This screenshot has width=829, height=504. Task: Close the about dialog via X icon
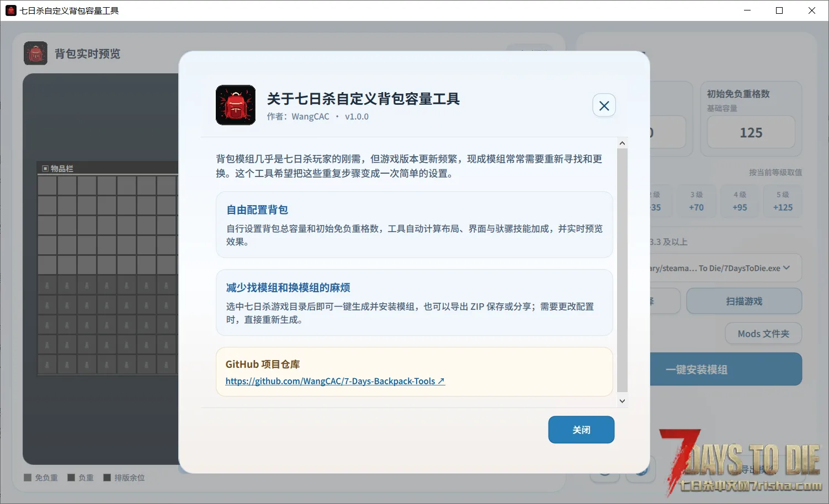pyautogui.click(x=604, y=105)
